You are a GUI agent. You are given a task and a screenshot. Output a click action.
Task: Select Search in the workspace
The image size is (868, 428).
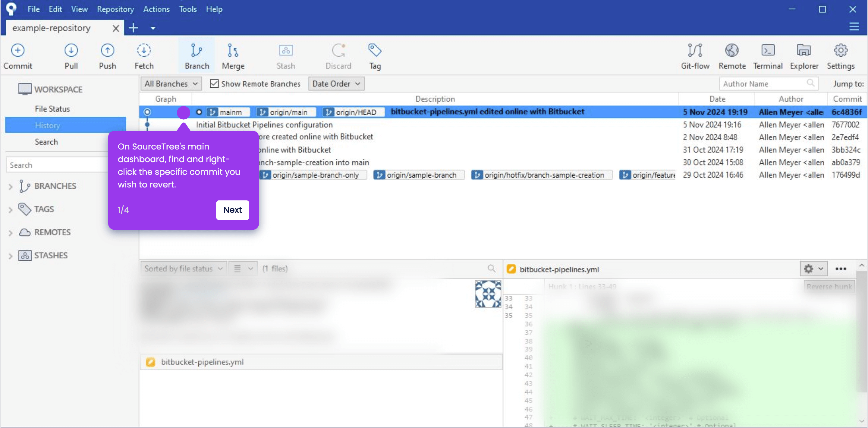coord(46,142)
